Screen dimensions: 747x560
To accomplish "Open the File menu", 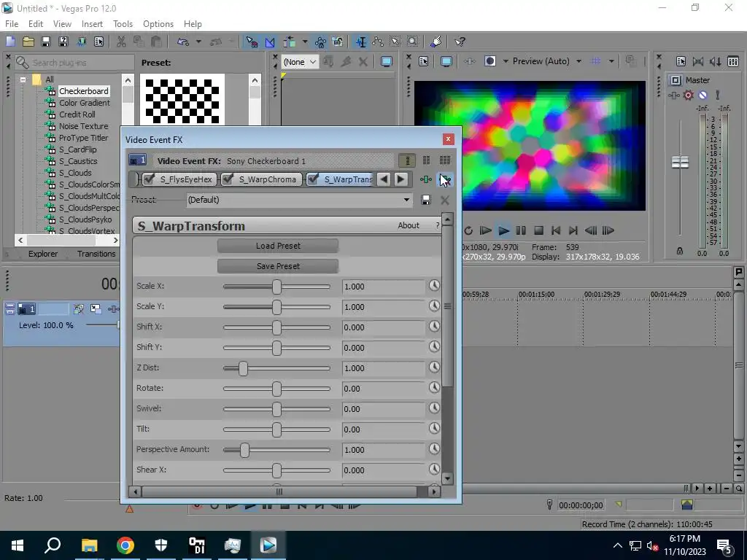I will 12,24.
